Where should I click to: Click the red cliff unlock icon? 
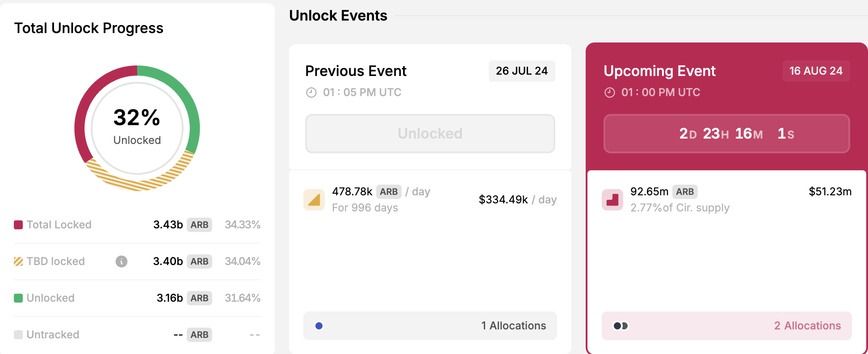612,200
